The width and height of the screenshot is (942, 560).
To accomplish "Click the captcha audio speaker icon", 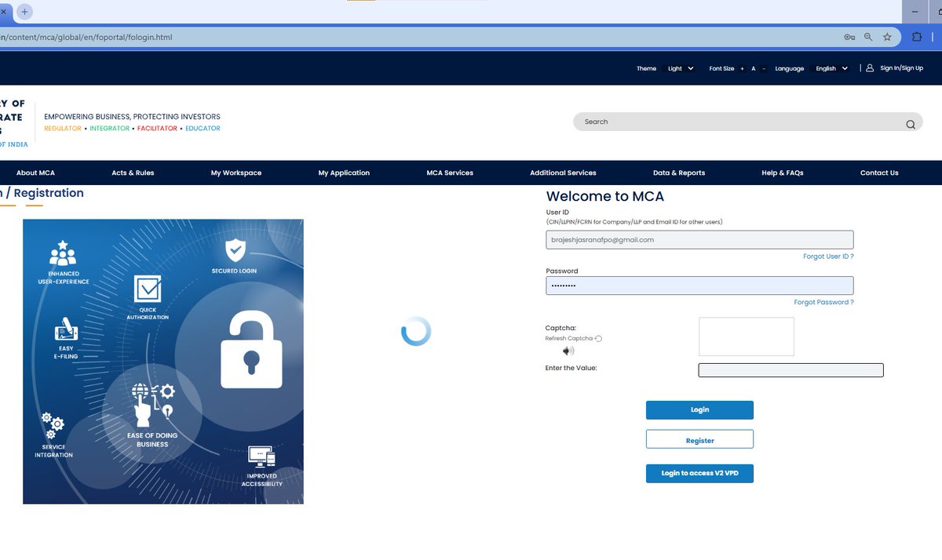I will (568, 351).
